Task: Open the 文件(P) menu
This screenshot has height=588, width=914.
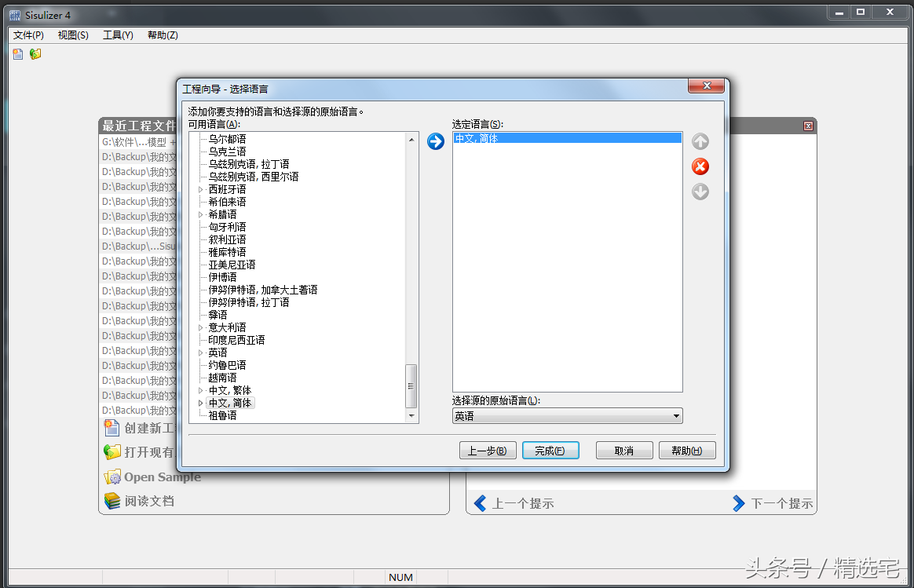Action: (x=28, y=35)
